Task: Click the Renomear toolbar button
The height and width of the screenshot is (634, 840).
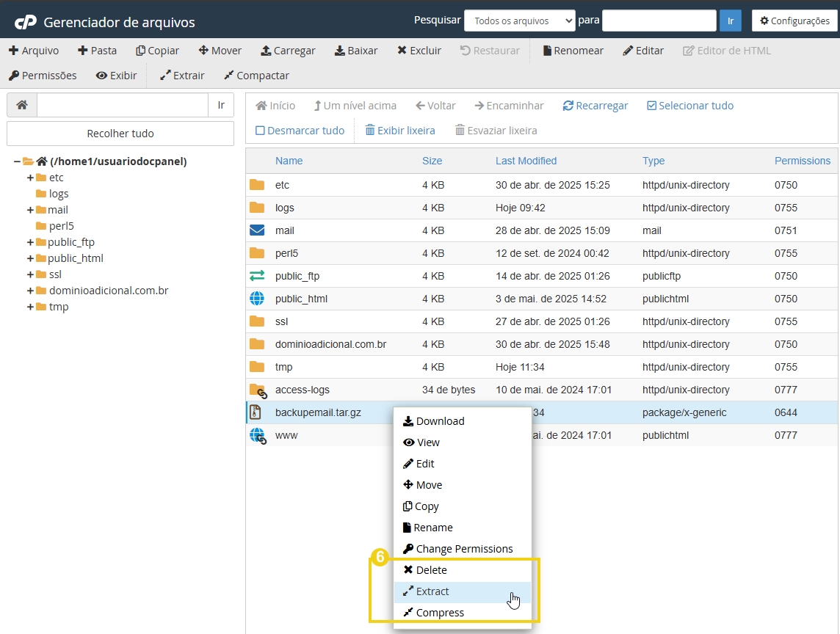Action: pos(573,51)
